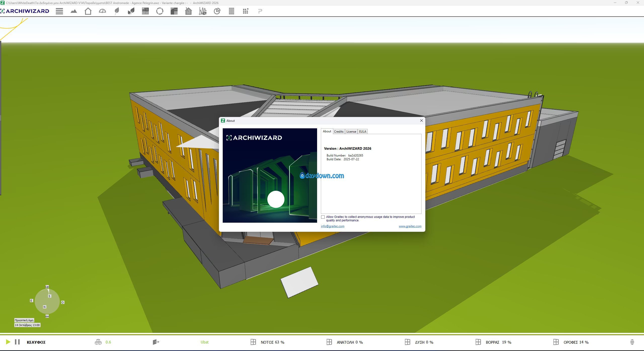Open the EULA tab
Viewport: 644px width, 351px height.
[363, 132]
